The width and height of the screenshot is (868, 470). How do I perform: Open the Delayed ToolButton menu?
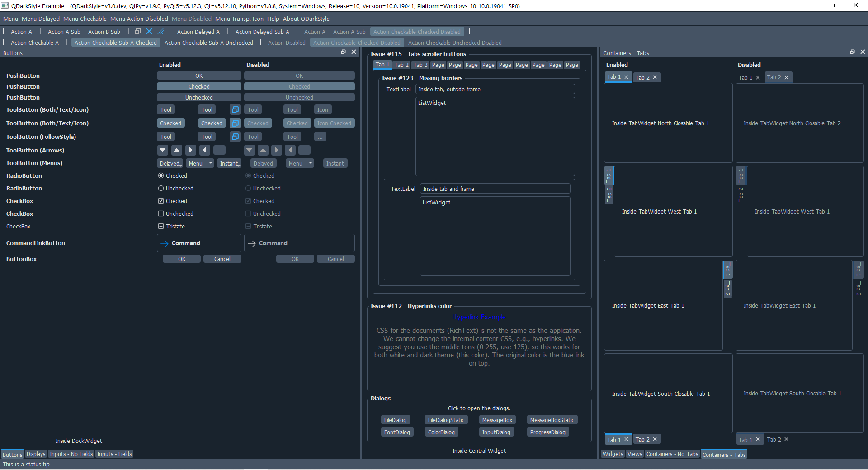click(170, 163)
